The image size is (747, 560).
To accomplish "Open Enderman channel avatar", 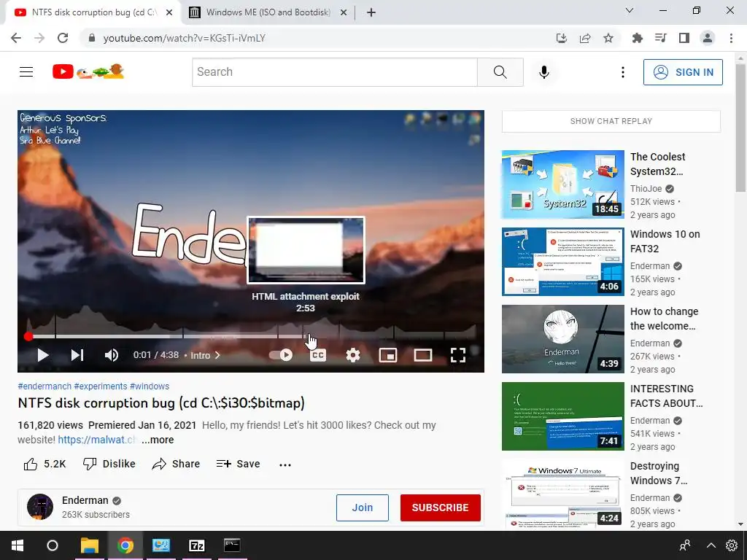I will [x=40, y=507].
